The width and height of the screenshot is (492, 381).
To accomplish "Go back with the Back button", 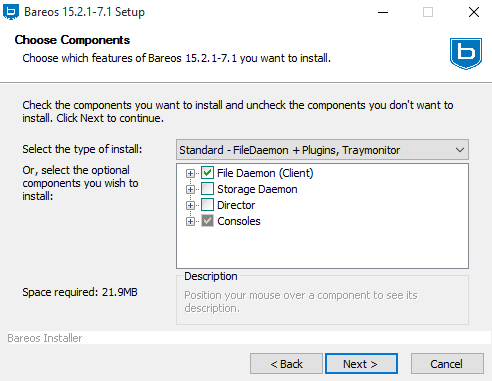I will pos(286,364).
